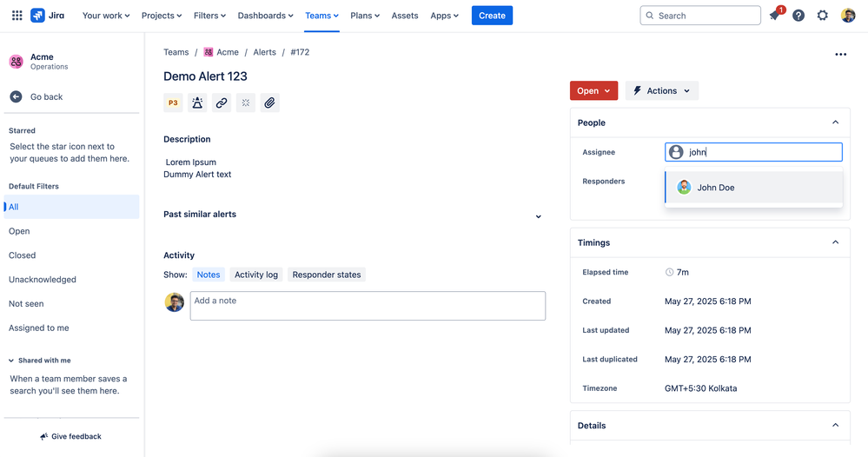Click the sparkle icon under the title
The width and height of the screenshot is (868, 457).
pyautogui.click(x=246, y=103)
